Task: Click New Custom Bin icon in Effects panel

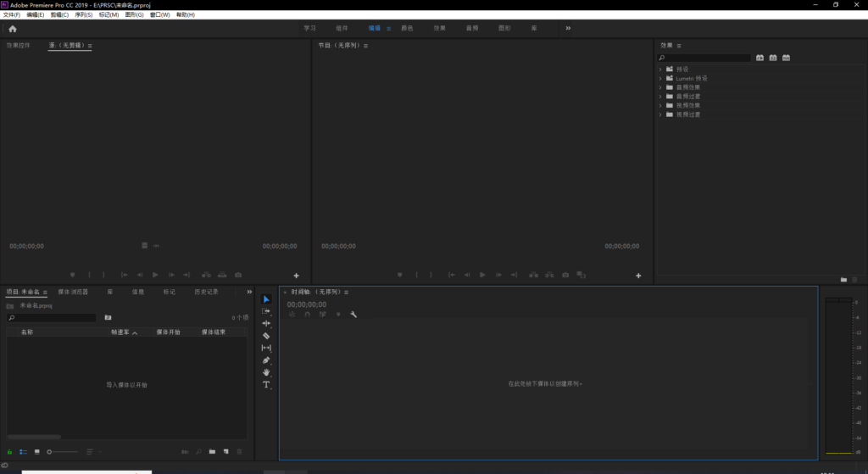Action: click(843, 280)
